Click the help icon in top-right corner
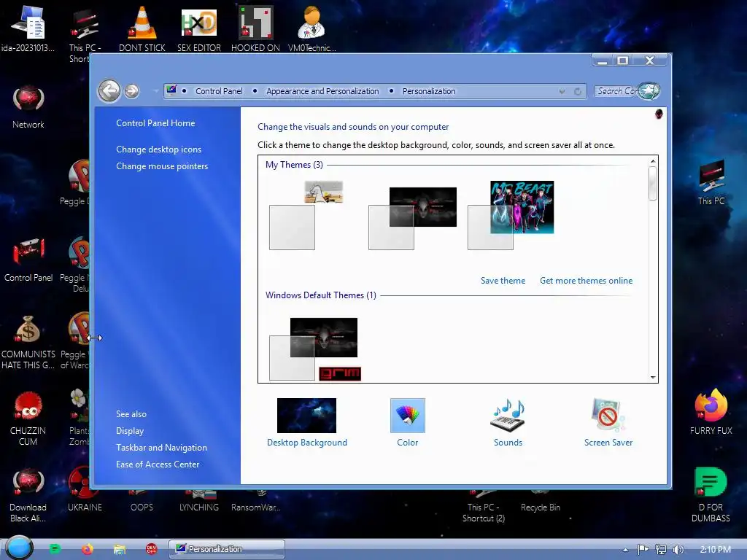The width and height of the screenshot is (747, 560). click(659, 114)
